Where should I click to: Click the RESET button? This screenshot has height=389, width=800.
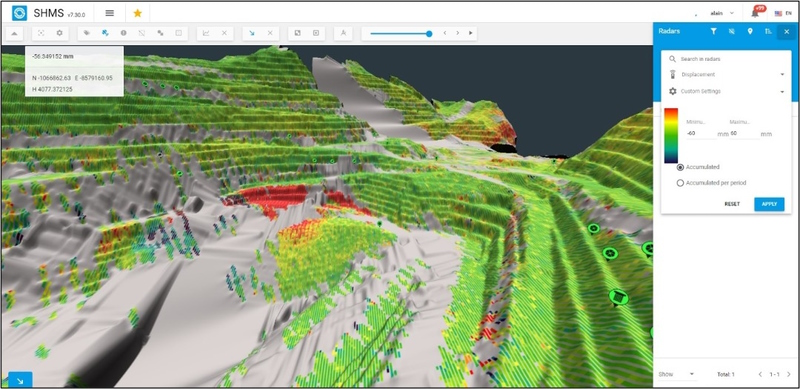[x=732, y=204]
